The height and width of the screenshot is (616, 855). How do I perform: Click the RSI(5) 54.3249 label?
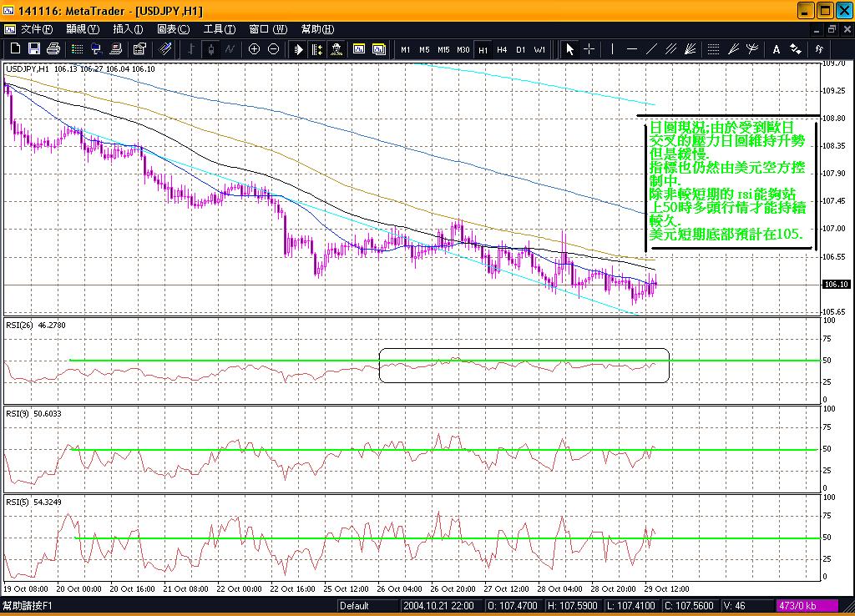(33, 502)
